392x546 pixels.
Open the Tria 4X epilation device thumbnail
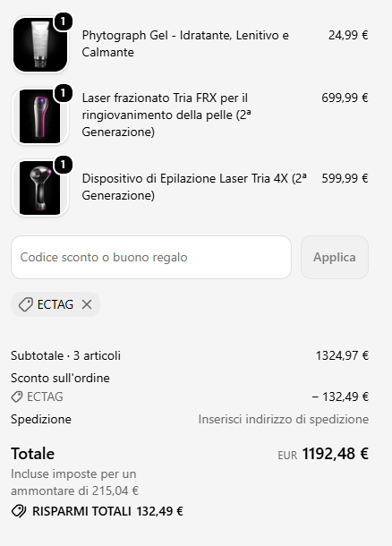coord(40,188)
